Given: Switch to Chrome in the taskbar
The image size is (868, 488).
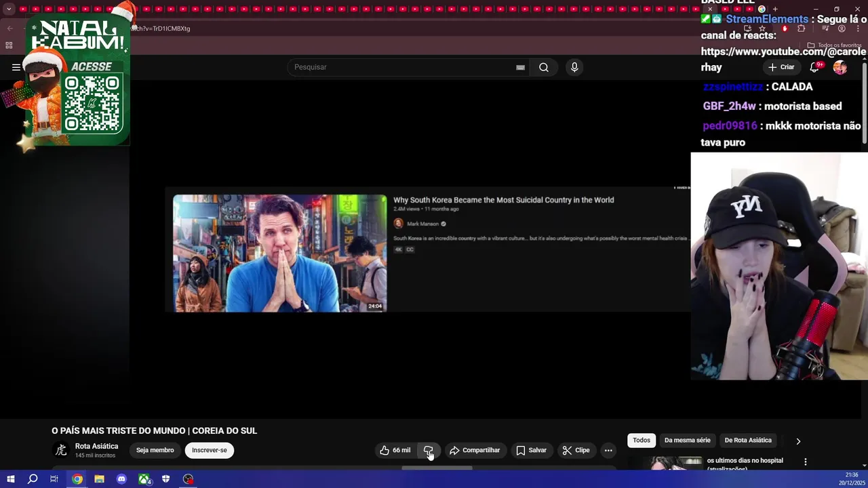Looking at the screenshot, I should [77, 479].
